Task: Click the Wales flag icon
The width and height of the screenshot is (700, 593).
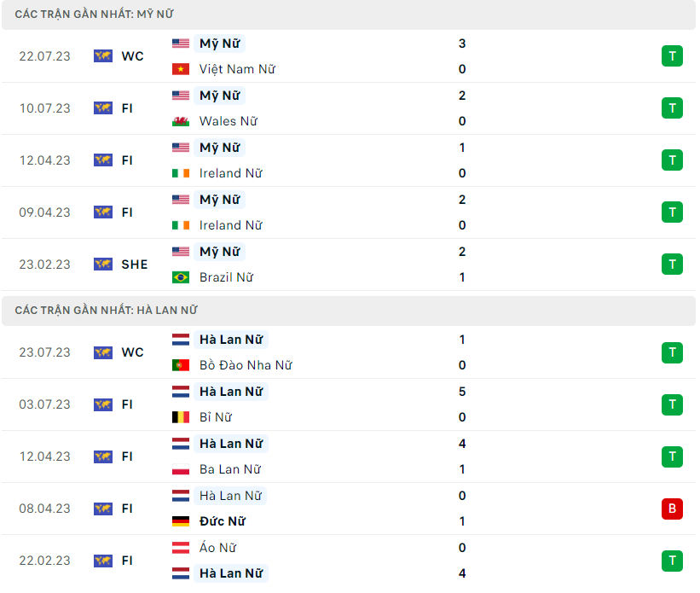Action: (180, 121)
